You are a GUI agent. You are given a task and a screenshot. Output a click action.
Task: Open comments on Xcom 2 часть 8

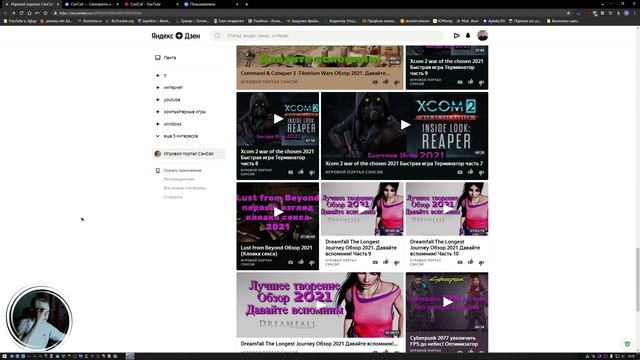[x=291, y=172]
